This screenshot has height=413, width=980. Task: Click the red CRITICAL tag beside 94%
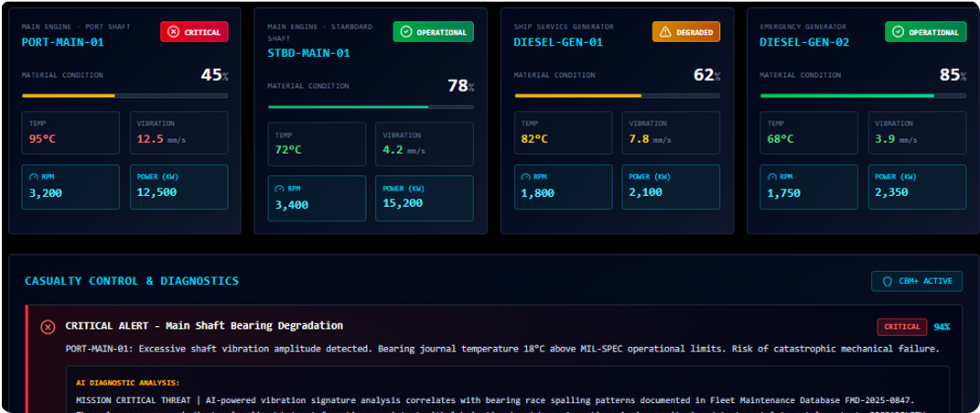(901, 327)
